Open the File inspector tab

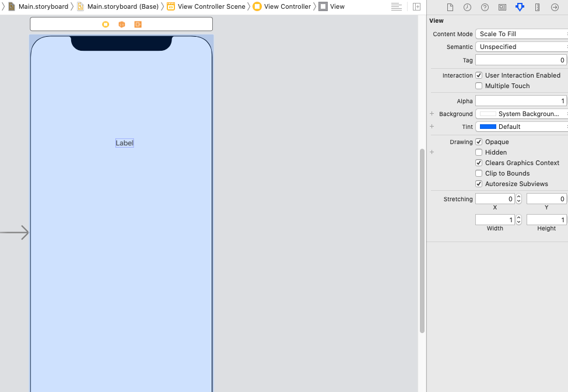(x=450, y=7)
